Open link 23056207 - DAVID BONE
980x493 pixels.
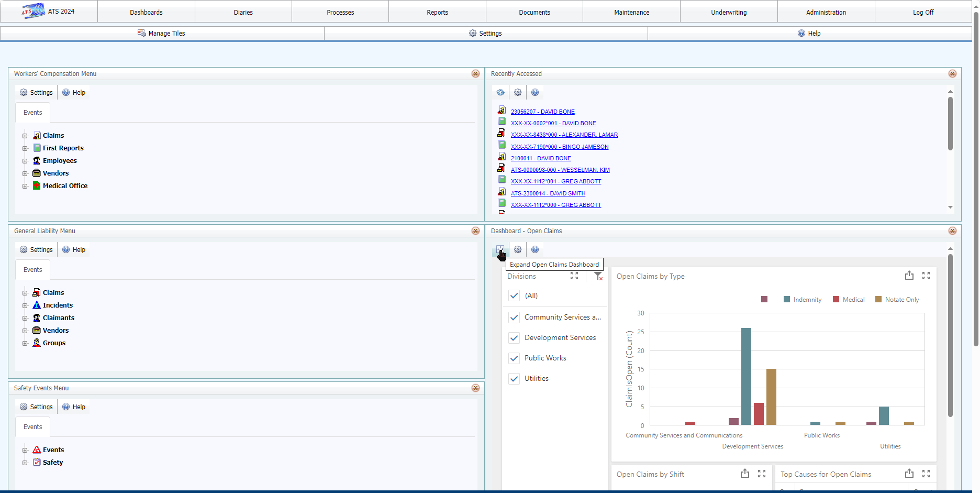point(543,112)
